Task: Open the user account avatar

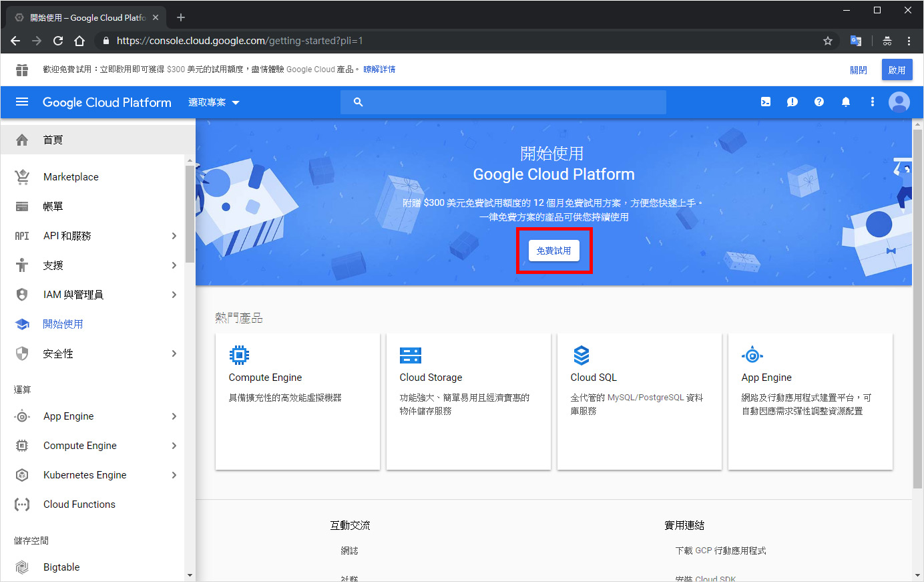Action: [x=899, y=102]
